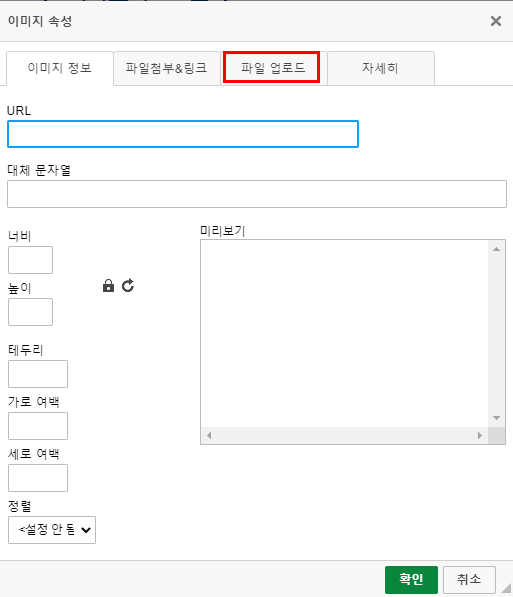Select the 자세히 tab
This screenshot has width=513, height=597.
(x=381, y=69)
